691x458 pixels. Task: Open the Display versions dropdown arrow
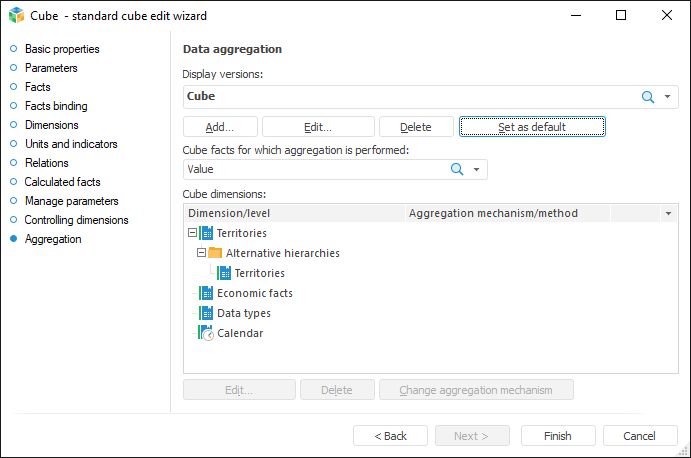click(667, 97)
